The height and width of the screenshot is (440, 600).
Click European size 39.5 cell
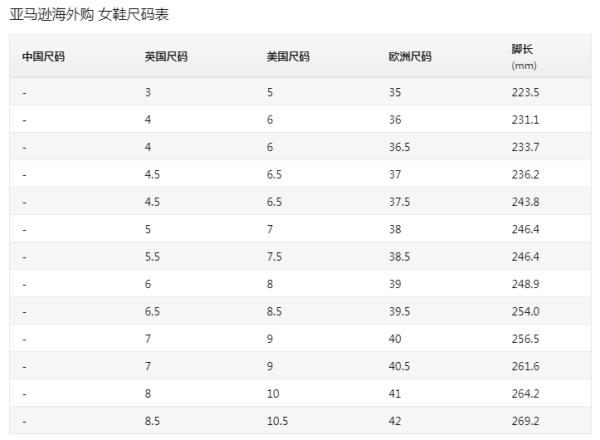[x=399, y=311]
